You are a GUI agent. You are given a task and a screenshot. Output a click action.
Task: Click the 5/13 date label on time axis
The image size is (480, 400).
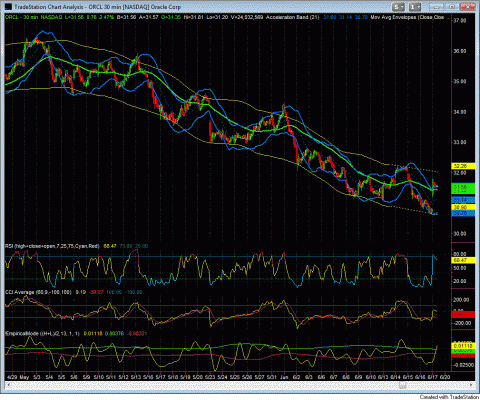(x=136, y=377)
